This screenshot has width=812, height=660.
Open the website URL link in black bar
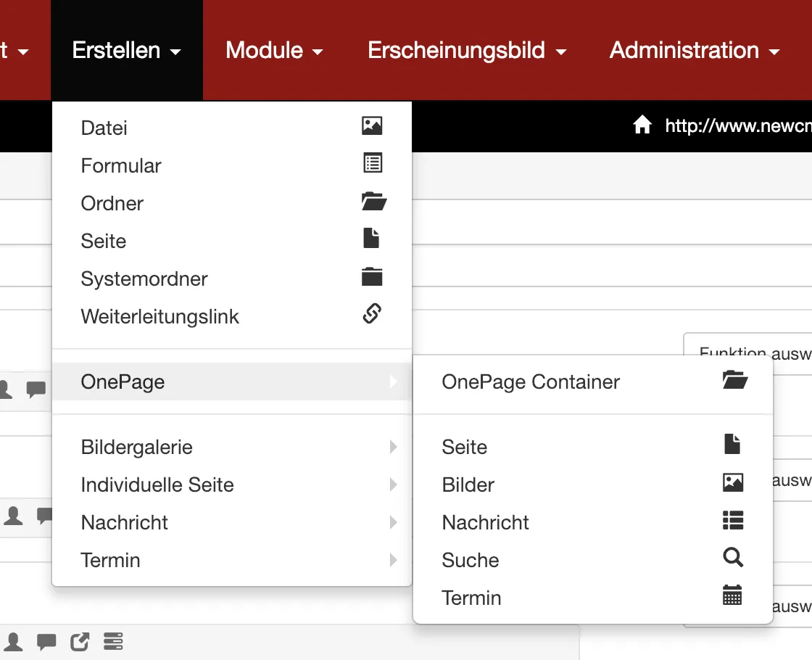click(737, 126)
